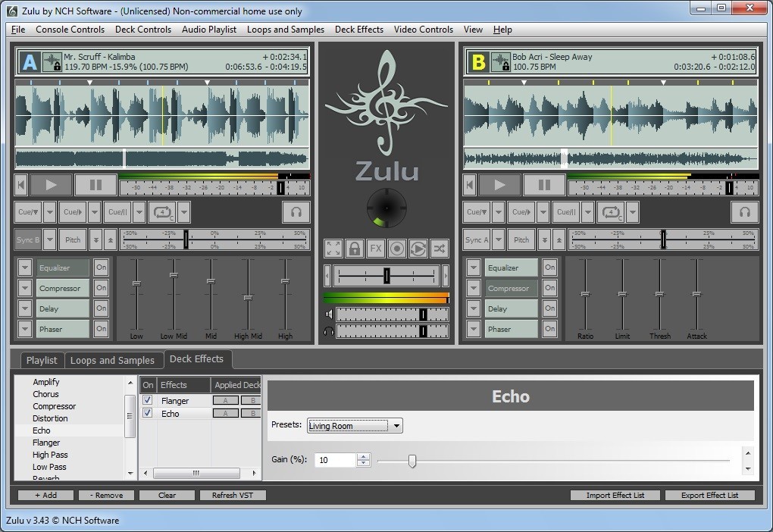Screen dimensions: 773x532
Task: Open the FX effects panel icon
Action: pyautogui.click(x=376, y=248)
